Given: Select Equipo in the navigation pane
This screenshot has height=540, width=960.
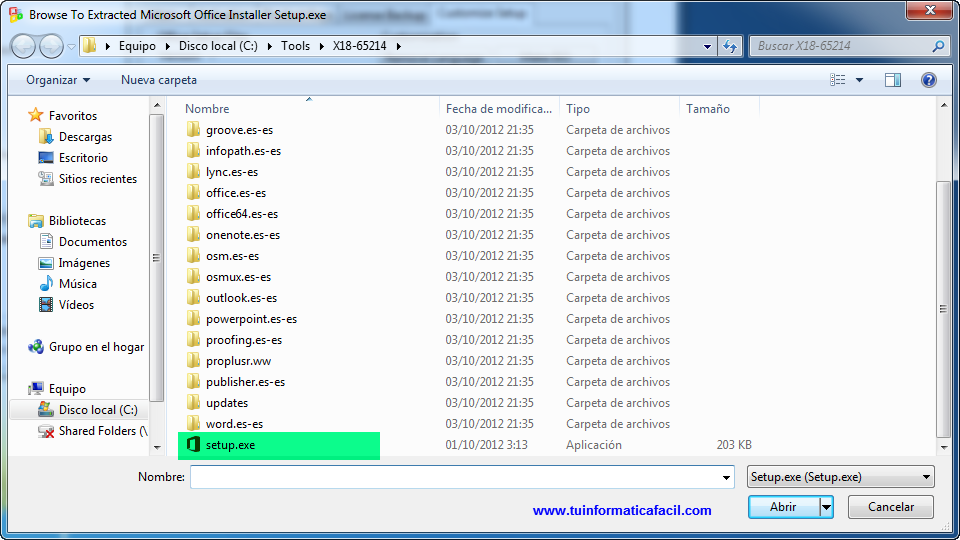Looking at the screenshot, I should pos(67,389).
